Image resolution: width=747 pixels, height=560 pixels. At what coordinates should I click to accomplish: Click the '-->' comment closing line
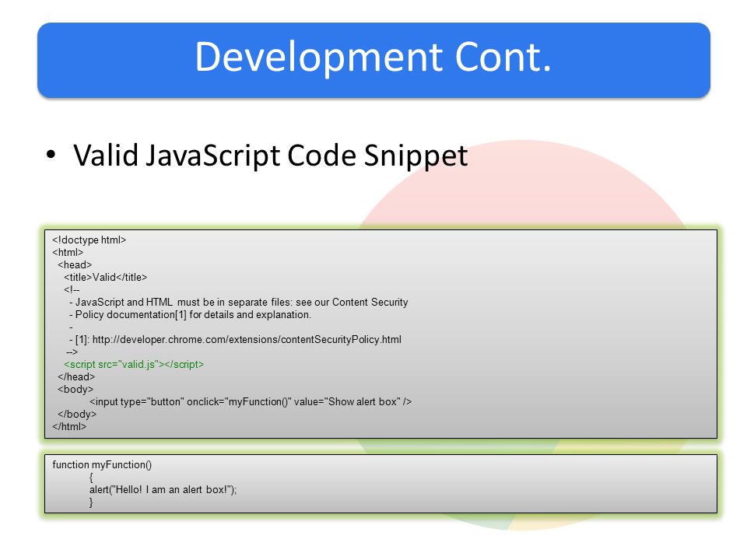(72, 352)
